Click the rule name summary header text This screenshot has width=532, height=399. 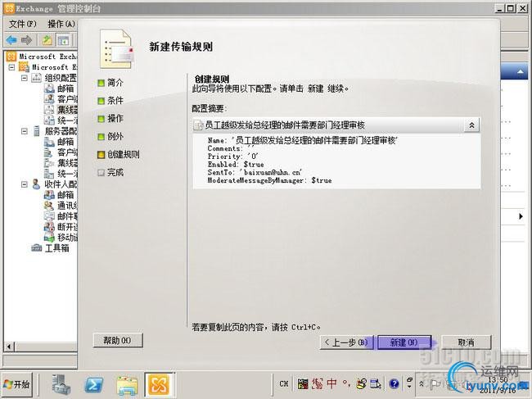pos(284,125)
